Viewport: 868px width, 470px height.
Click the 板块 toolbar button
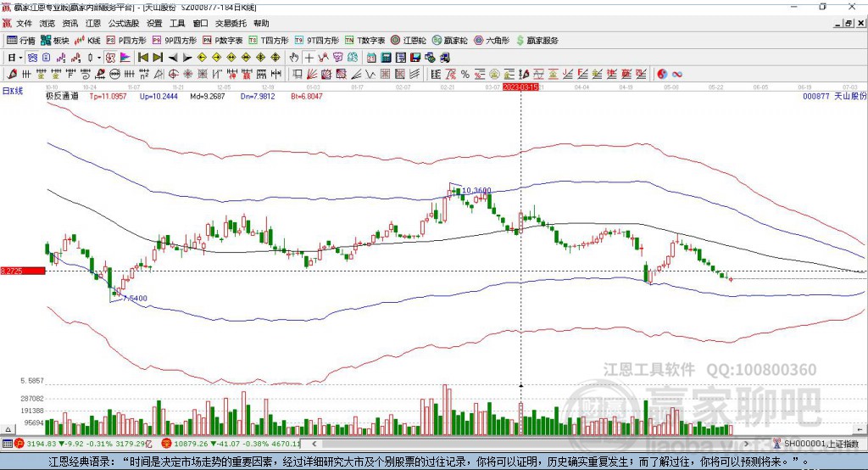click(x=55, y=41)
